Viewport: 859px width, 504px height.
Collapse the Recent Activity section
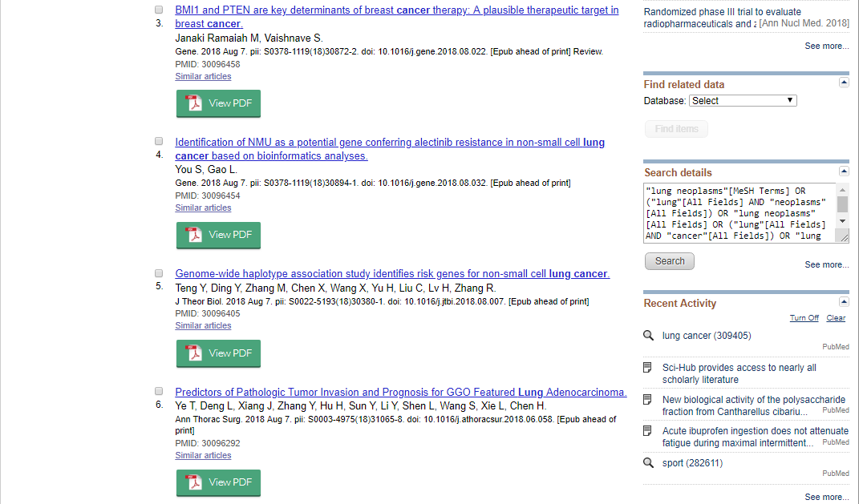(x=844, y=301)
